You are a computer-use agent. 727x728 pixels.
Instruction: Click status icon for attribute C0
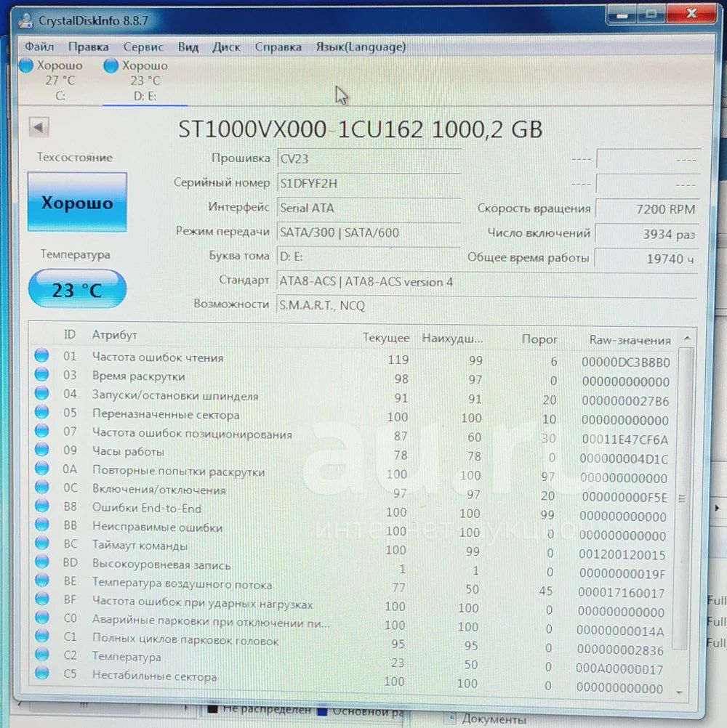[x=42, y=617]
